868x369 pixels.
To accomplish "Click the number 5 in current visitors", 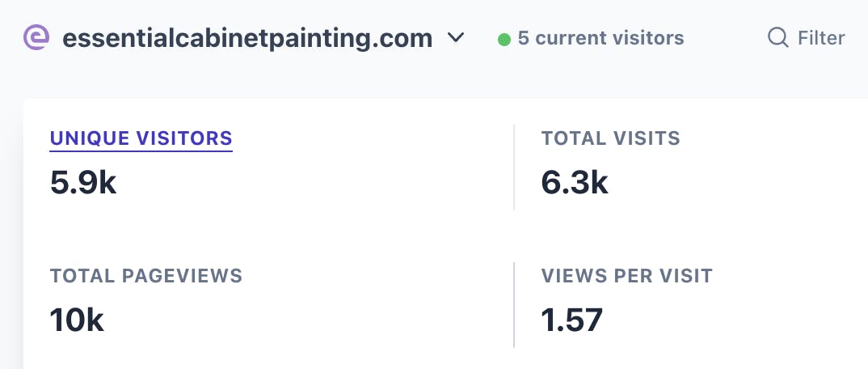I will point(524,37).
